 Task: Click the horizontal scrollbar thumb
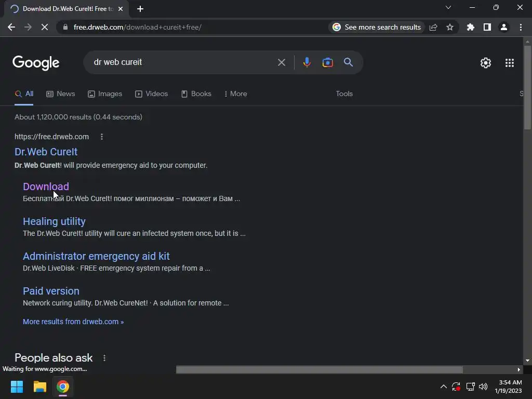pos(320,369)
